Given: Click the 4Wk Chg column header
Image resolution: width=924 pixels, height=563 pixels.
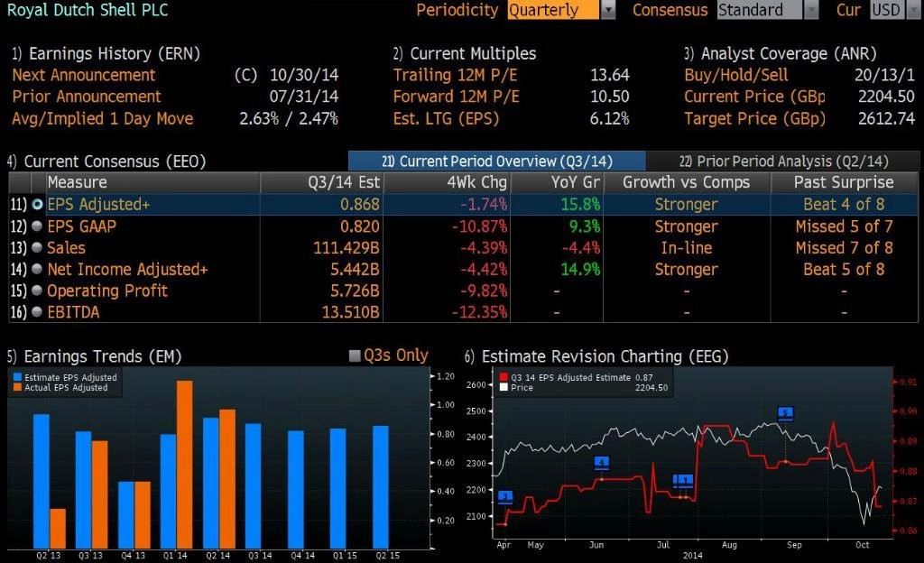Looking at the screenshot, I should pos(447,182).
